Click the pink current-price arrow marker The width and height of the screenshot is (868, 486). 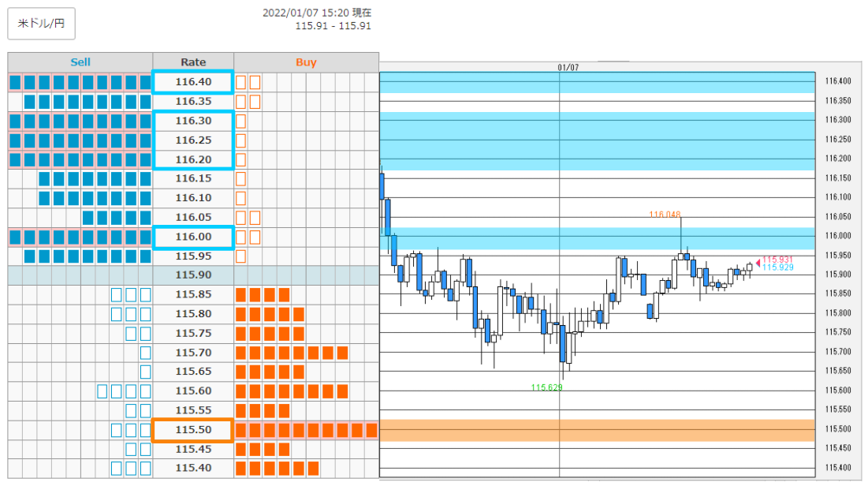click(758, 264)
